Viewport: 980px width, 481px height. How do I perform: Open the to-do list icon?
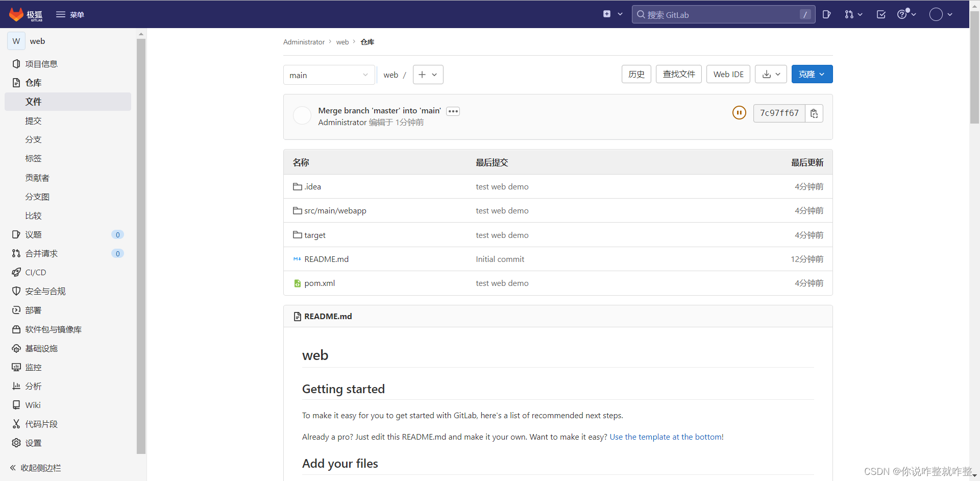click(x=881, y=14)
